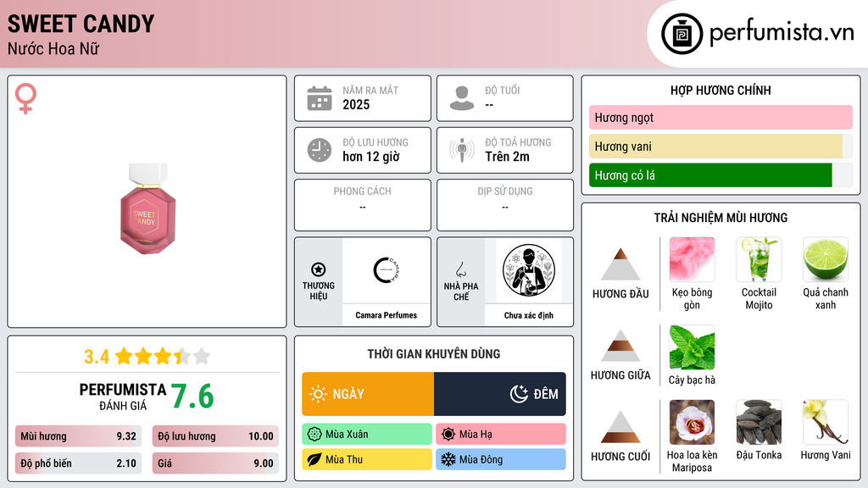The height and width of the screenshot is (488, 868).
Task: Select the Hương ngọt accord bar
Action: pos(721,117)
